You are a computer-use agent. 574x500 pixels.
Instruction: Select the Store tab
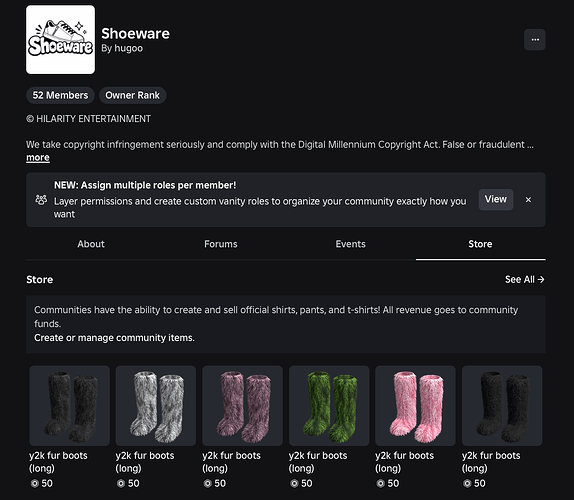pyautogui.click(x=480, y=244)
